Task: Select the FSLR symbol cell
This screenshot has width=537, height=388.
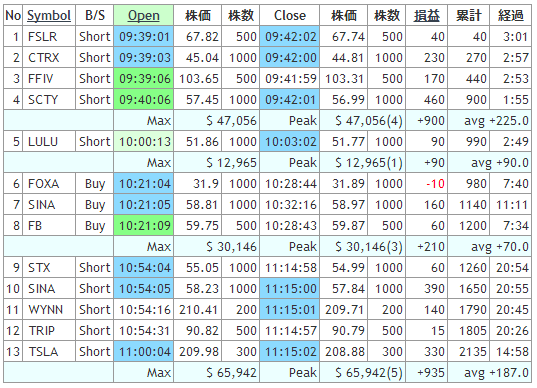Action: 49,37
